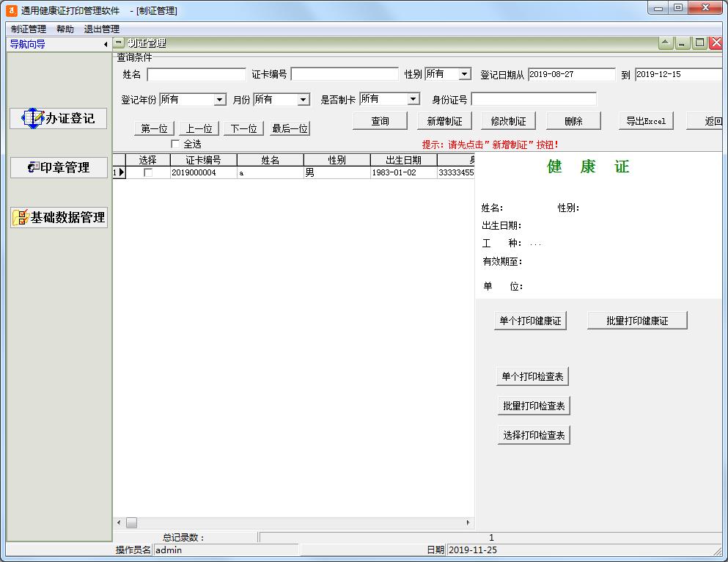Click the app logo in title bar
Image resolution: width=728 pixels, height=562 pixels.
click(x=11, y=11)
